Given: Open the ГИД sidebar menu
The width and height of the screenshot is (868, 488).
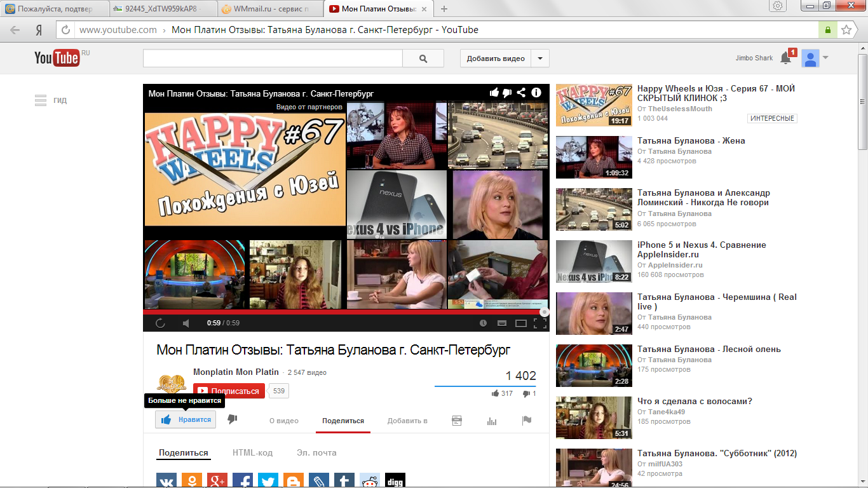Looking at the screenshot, I should 51,100.
